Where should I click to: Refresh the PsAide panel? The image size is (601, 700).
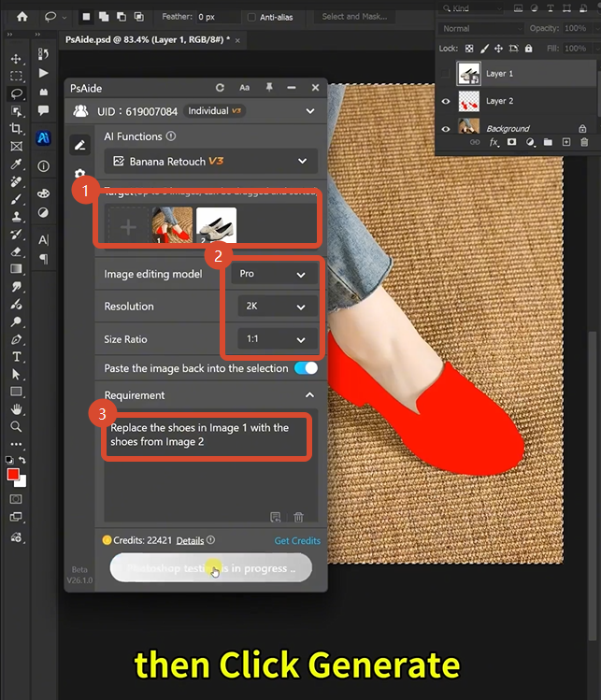220,88
